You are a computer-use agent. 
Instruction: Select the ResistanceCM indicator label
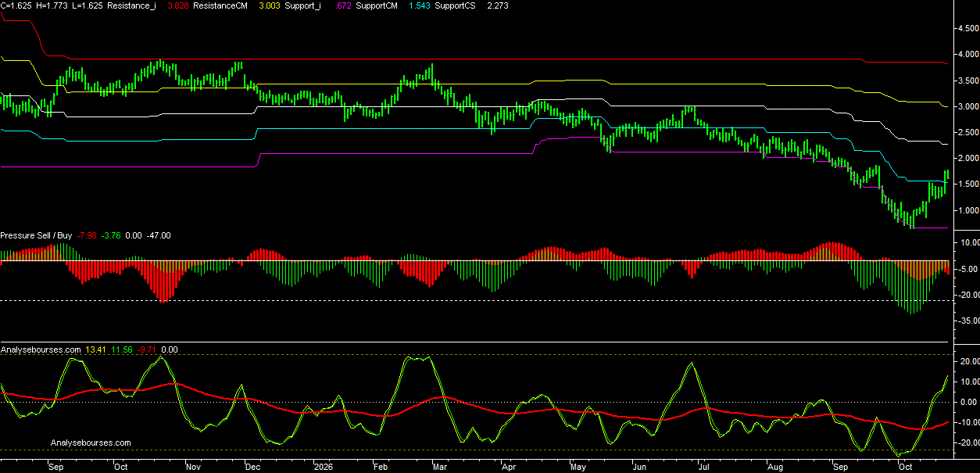click(222, 5)
